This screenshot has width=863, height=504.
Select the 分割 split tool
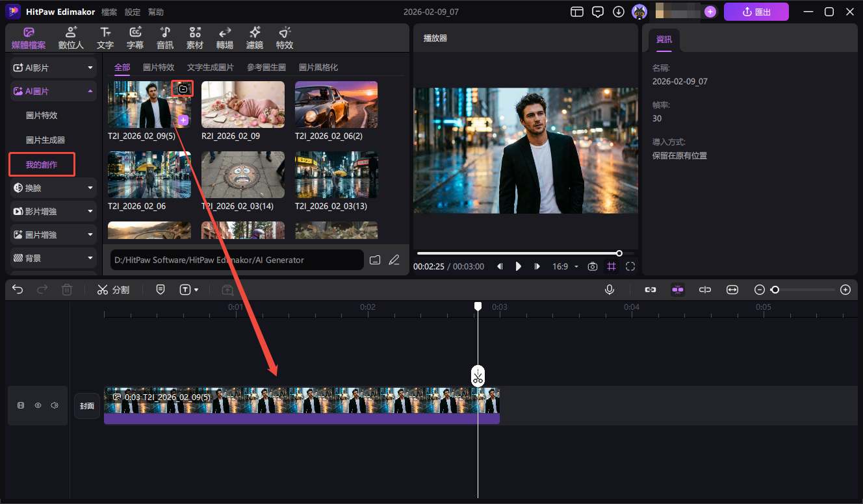click(114, 290)
